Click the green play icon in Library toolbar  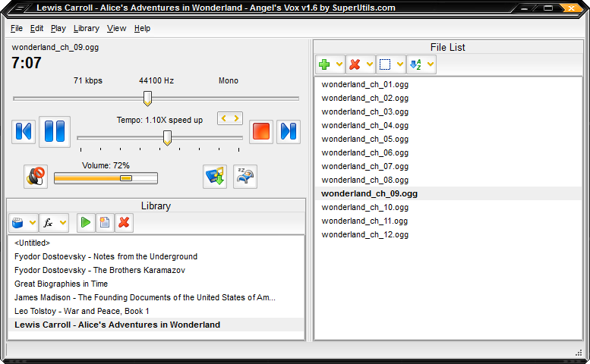(x=86, y=223)
